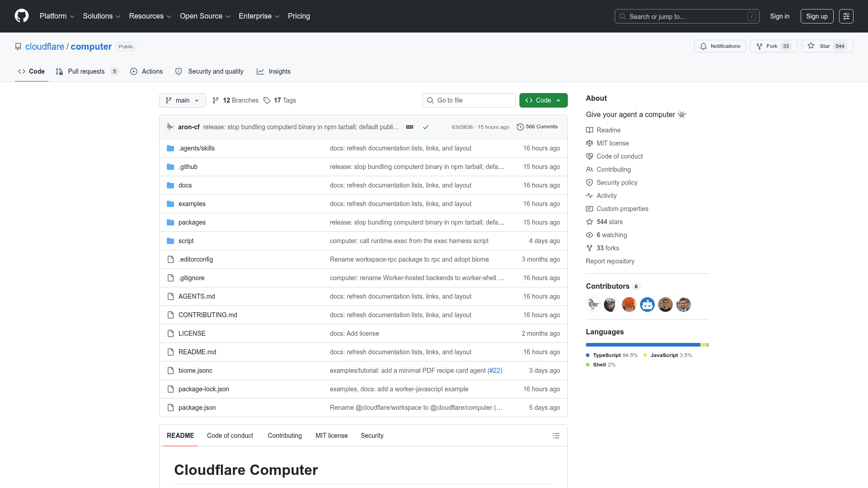Open the .agents/skills folder

pos(197,148)
